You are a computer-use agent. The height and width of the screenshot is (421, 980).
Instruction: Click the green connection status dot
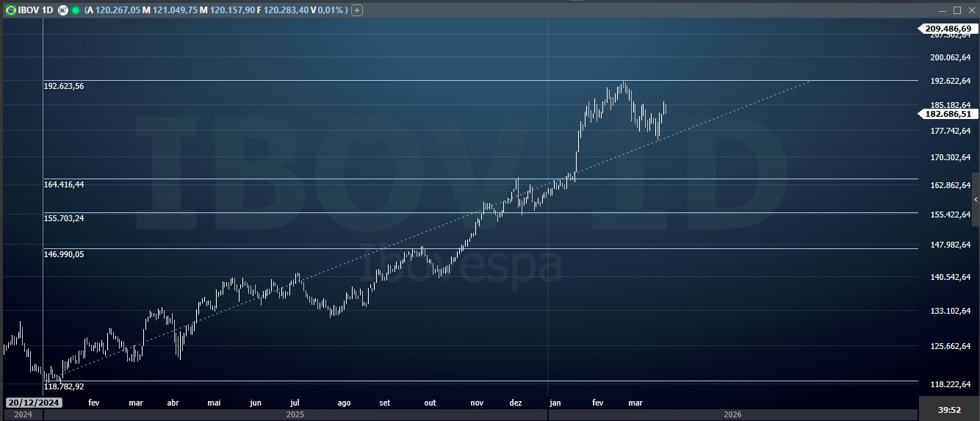[x=76, y=10]
